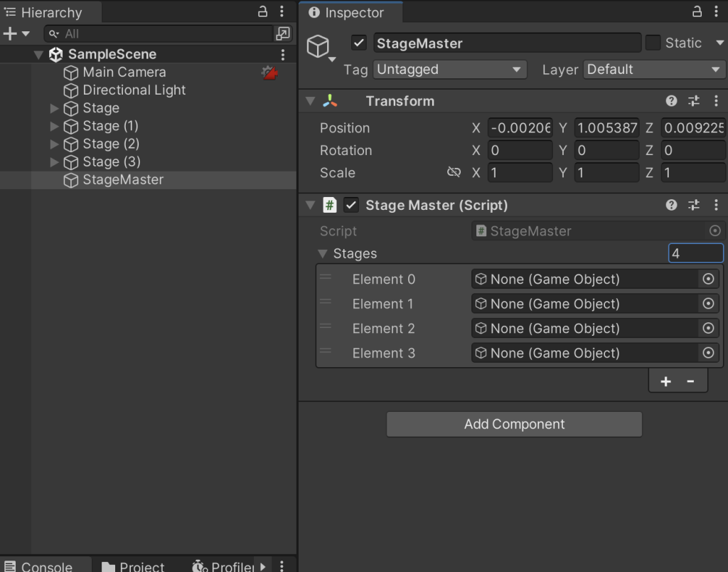The height and width of the screenshot is (572, 728).
Task: Select Directional Light in the Hierarchy
Action: [134, 90]
